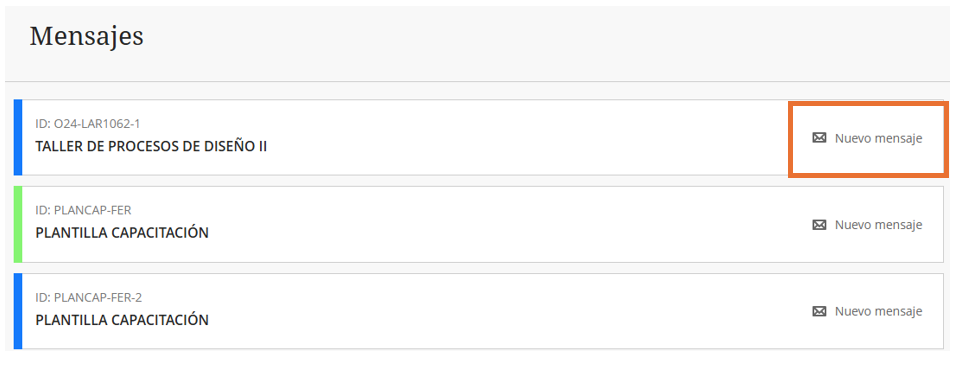The image size is (955, 375).
Task: Select the "Nuevo mensaje" text for the PLANCAP-FER course
Action: click(878, 225)
